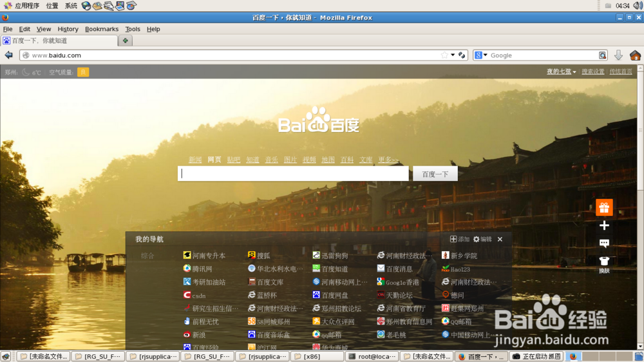Click the 传统首页 link
The height and width of the screenshot is (362, 644).
point(621,71)
